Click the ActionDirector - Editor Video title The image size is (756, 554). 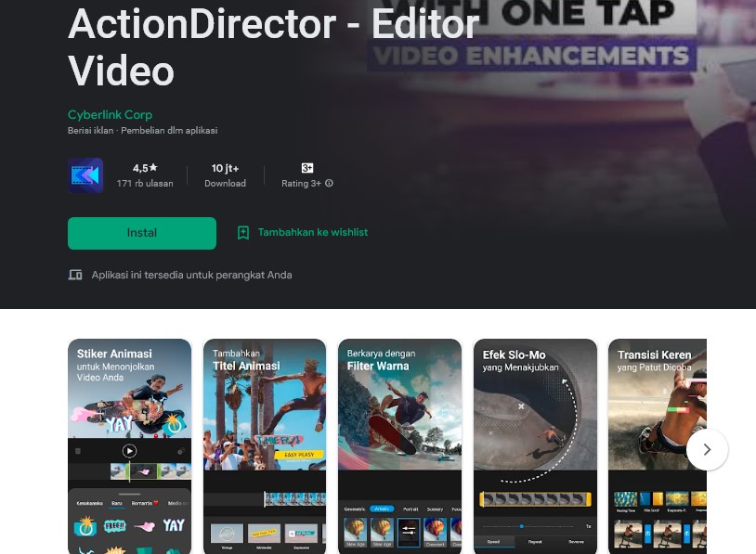point(273,46)
